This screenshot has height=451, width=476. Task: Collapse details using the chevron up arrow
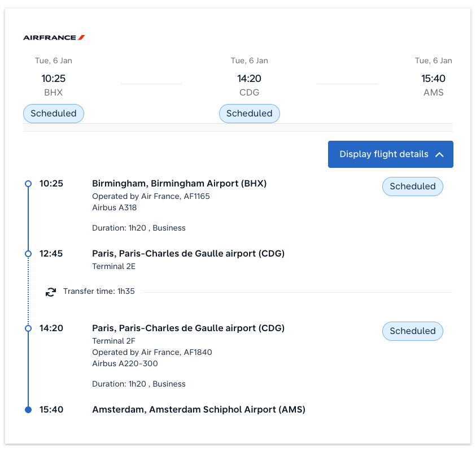[439, 154]
